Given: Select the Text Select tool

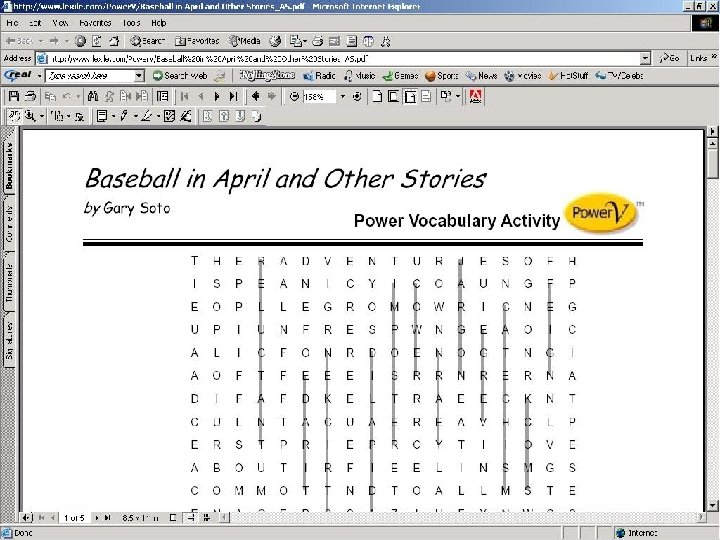Looking at the screenshot, I should pos(58,116).
